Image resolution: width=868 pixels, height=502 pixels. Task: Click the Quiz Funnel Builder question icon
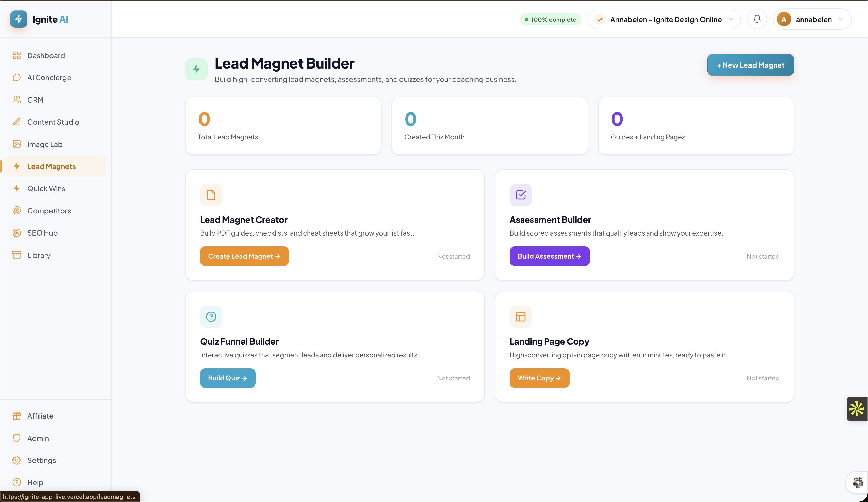[211, 317]
